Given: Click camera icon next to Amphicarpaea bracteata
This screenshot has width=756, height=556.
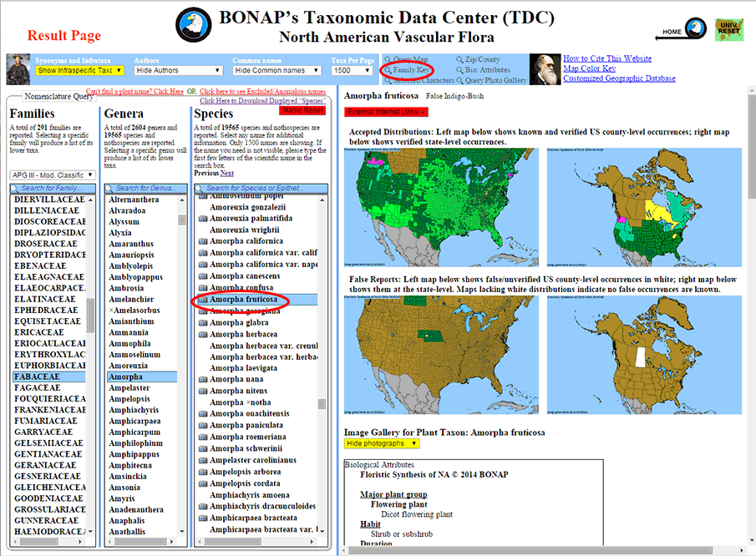Looking at the screenshot, I should pyautogui.click(x=203, y=518).
